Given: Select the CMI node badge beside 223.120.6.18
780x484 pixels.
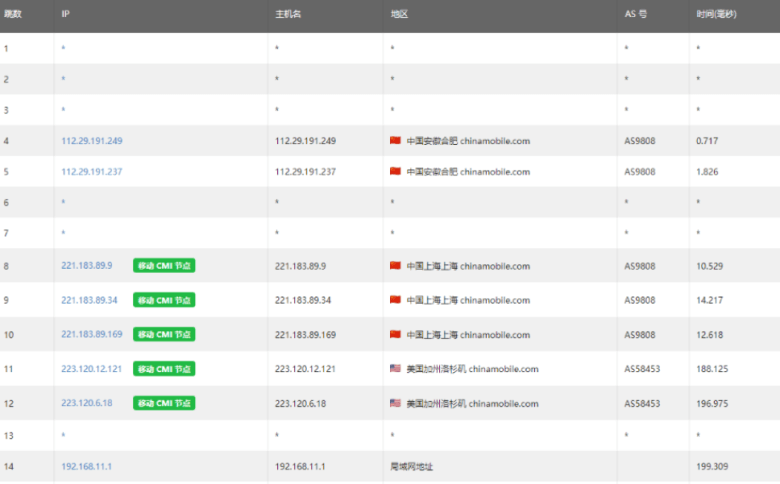Looking at the screenshot, I should [164, 403].
